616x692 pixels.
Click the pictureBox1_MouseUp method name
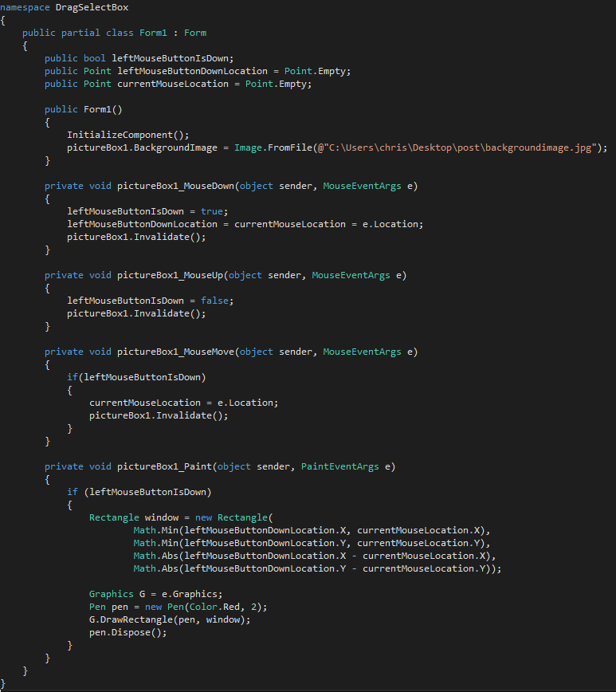(x=170, y=275)
